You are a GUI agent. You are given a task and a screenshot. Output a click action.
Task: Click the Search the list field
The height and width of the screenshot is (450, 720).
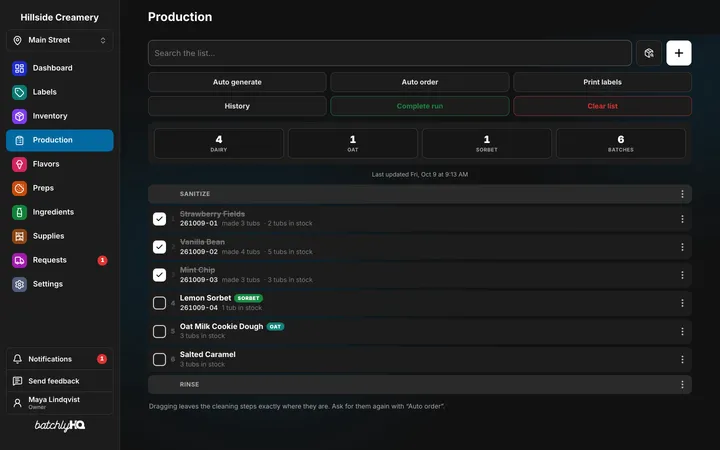(390, 53)
